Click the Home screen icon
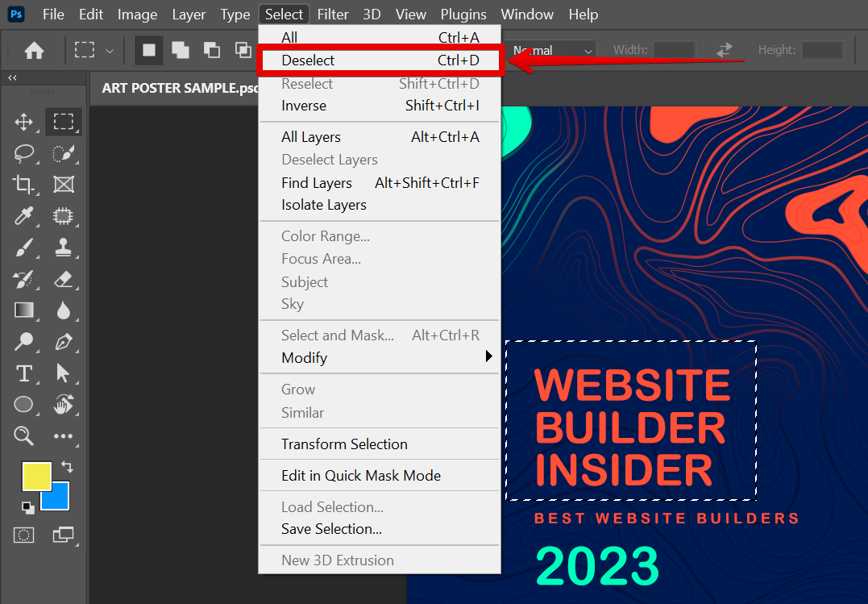Viewport: 868px width, 604px height. tap(32, 49)
